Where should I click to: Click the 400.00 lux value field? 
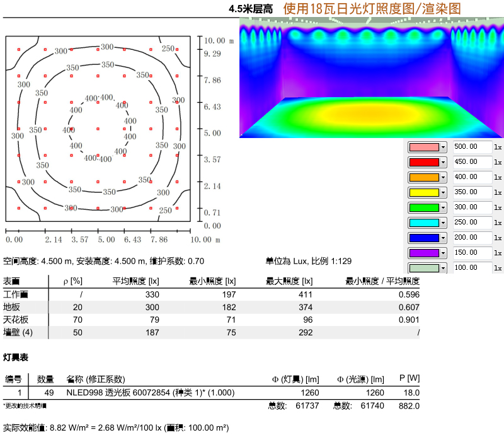(x=472, y=177)
